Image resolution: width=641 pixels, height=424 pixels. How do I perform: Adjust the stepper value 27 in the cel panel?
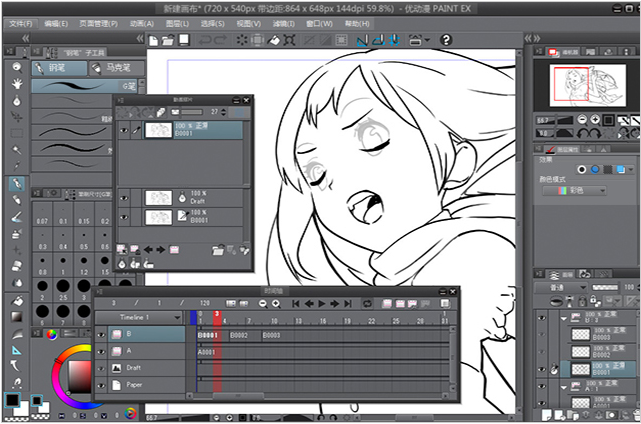coord(223,112)
